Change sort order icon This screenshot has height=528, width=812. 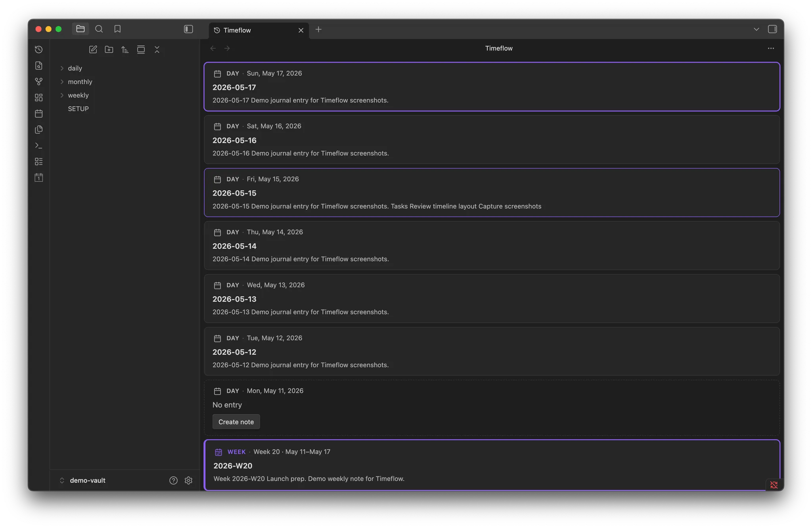click(125, 50)
